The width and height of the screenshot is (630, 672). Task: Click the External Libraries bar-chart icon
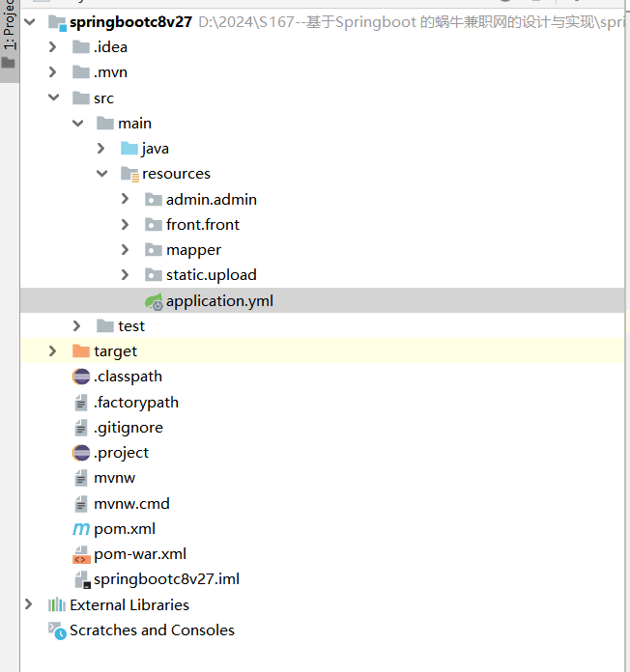coord(57,605)
